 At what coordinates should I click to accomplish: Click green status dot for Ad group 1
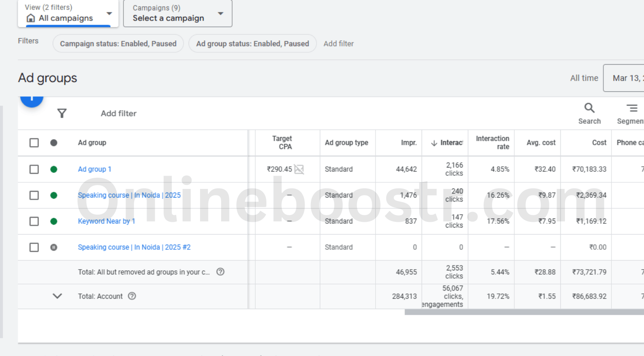tap(54, 169)
